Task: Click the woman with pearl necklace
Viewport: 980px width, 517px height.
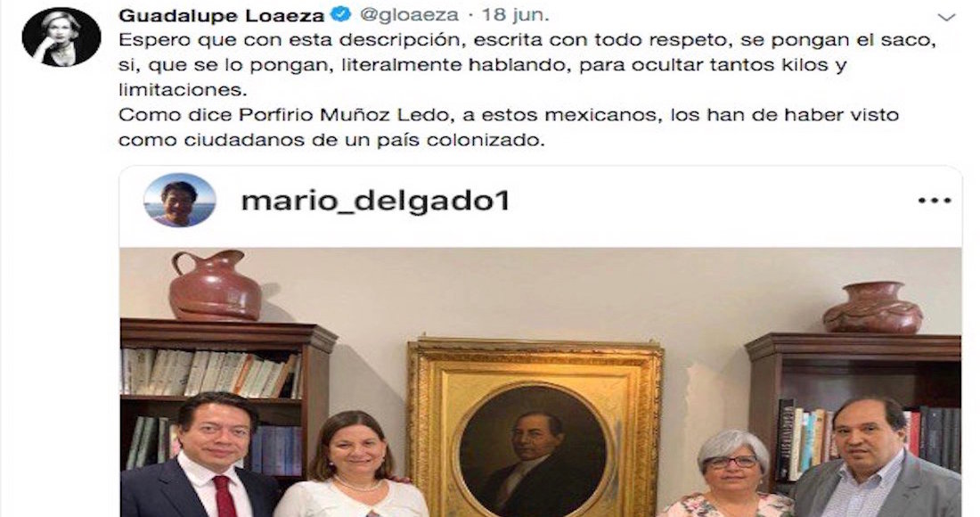Action: click(353, 465)
